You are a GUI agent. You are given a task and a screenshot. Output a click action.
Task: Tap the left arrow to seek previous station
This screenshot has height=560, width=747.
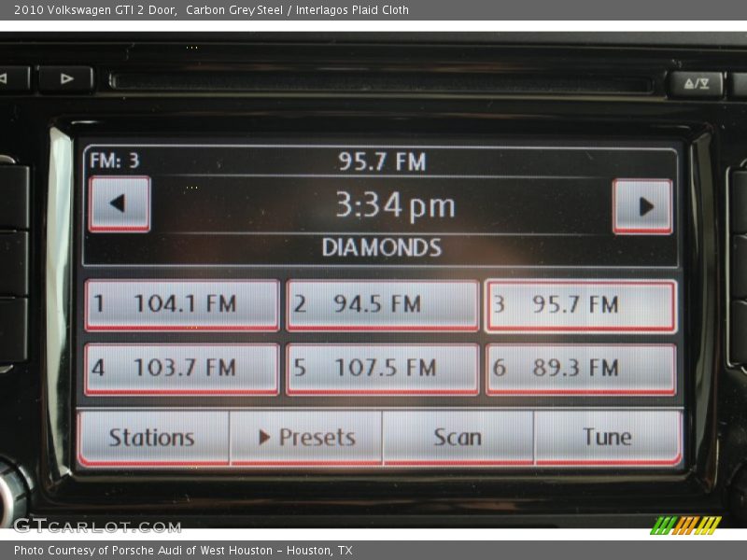click(119, 204)
